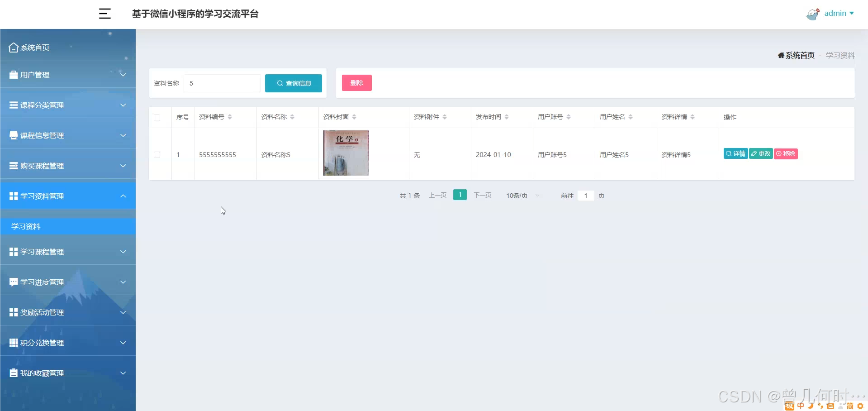Click the 2024-01-10 date cell
Viewport: 868px width, 411px height.
tap(493, 155)
